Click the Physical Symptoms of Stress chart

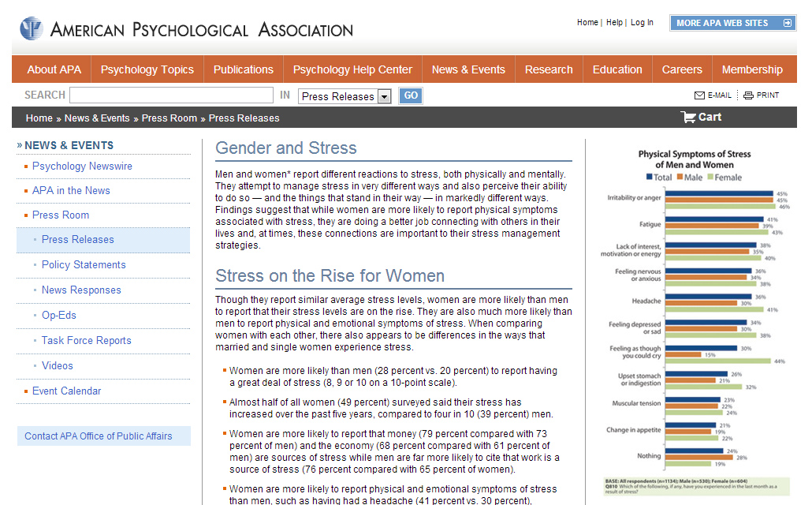(x=694, y=321)
